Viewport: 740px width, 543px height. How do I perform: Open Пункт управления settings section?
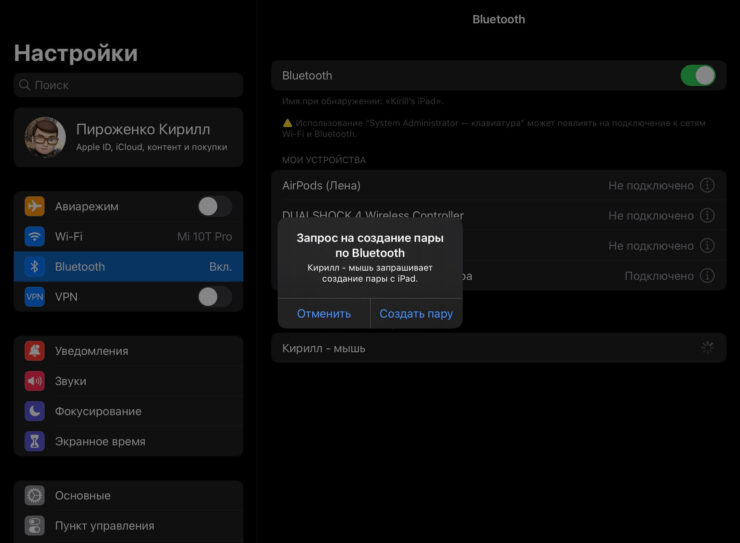(128, 526)
